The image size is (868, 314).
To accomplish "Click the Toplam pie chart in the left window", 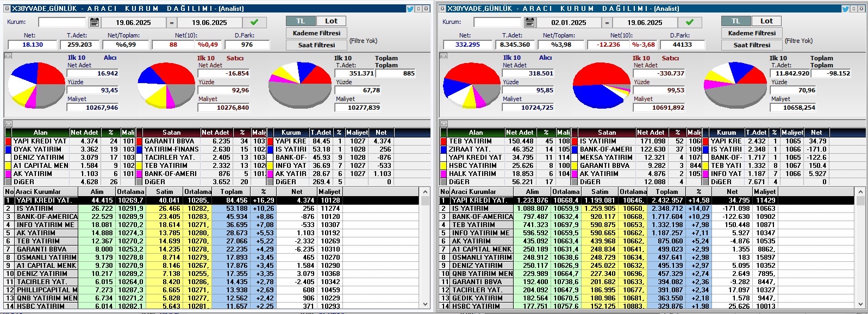I will pyautogui.click(x=301, y=86).
